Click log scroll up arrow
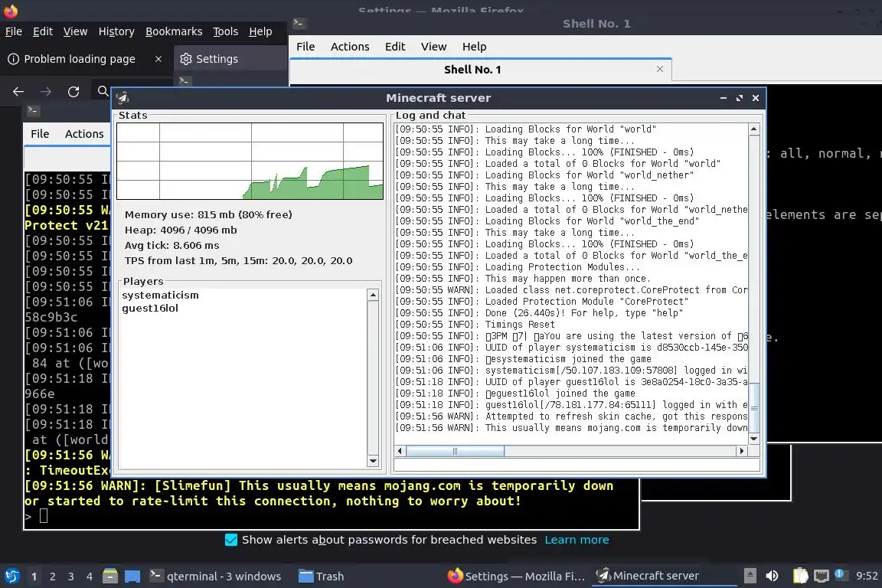 click(753, 129)
